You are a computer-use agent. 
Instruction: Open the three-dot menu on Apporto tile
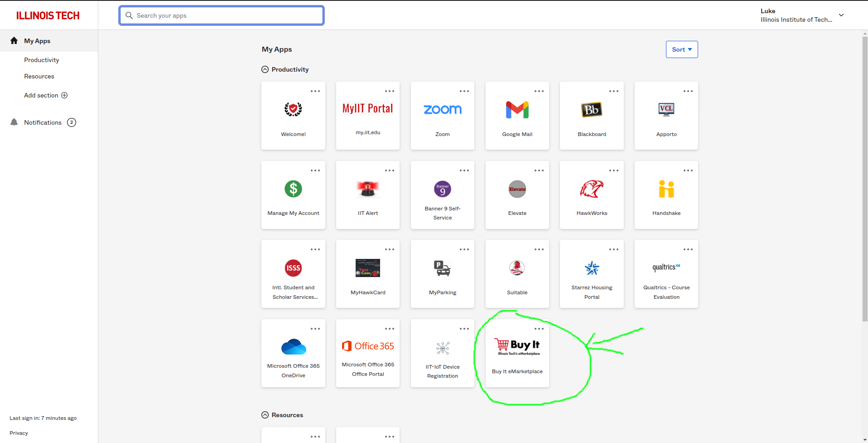688,91
